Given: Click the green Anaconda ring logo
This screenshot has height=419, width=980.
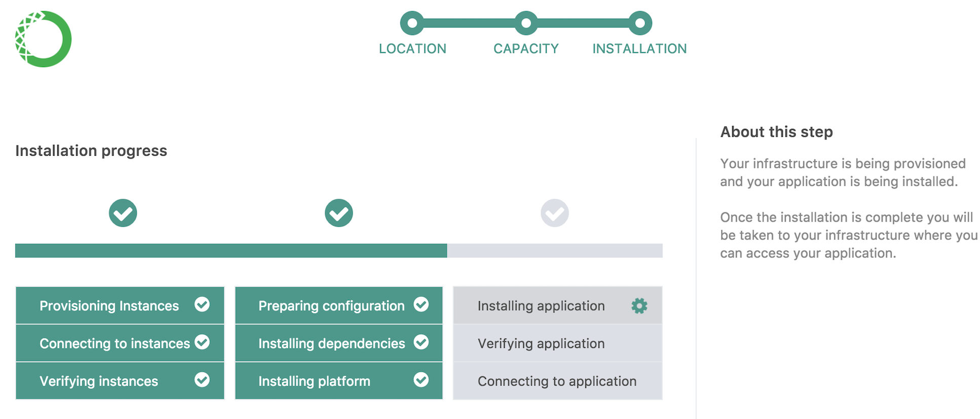Looking at the screenshot, I should pyautogui.click(x=43, y=39).
